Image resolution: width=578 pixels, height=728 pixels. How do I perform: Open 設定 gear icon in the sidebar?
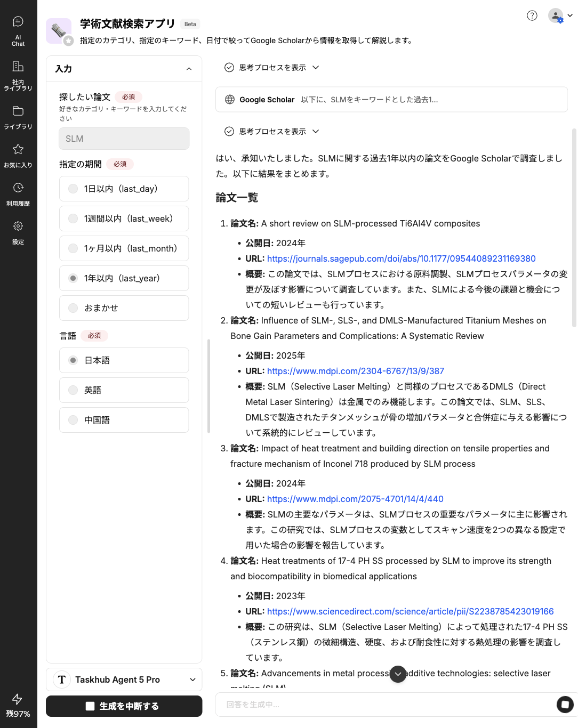(x=18, y=232)
